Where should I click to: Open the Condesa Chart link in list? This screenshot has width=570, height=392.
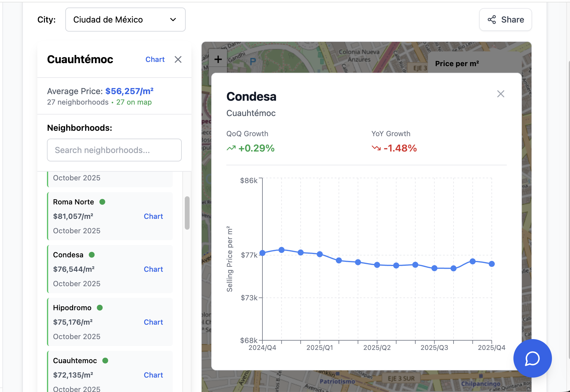(x=153, y=269)
